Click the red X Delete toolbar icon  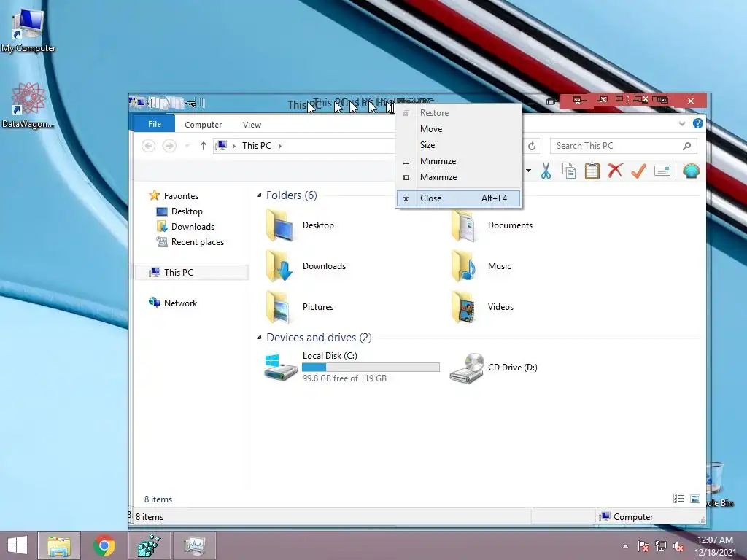[x=615, y=170]
